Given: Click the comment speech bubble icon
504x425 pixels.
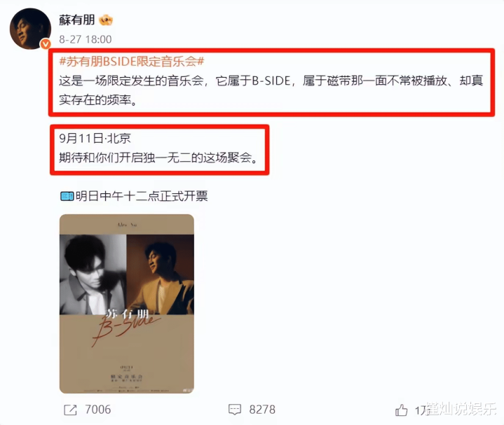Looking at the screenshot, I should [235, 410].
